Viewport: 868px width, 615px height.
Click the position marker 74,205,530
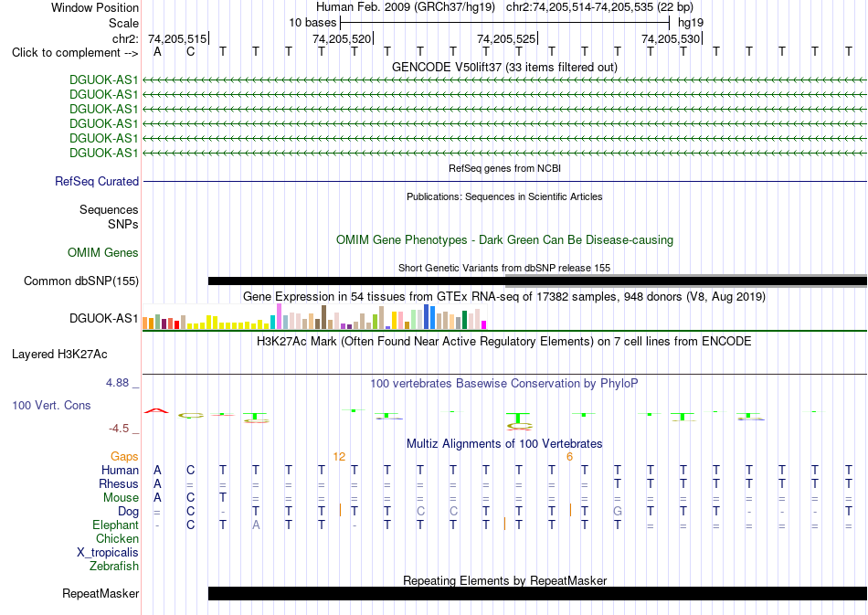671,38
